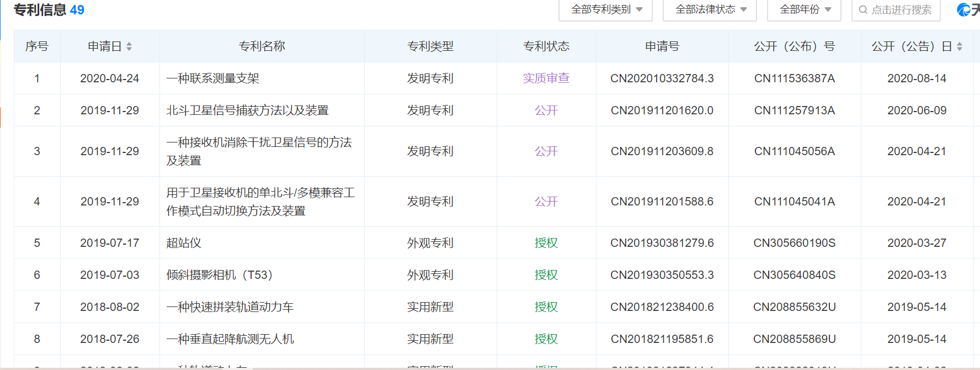Open patent 一种快速拼装轨道动力车

click(x=230, y=307)
